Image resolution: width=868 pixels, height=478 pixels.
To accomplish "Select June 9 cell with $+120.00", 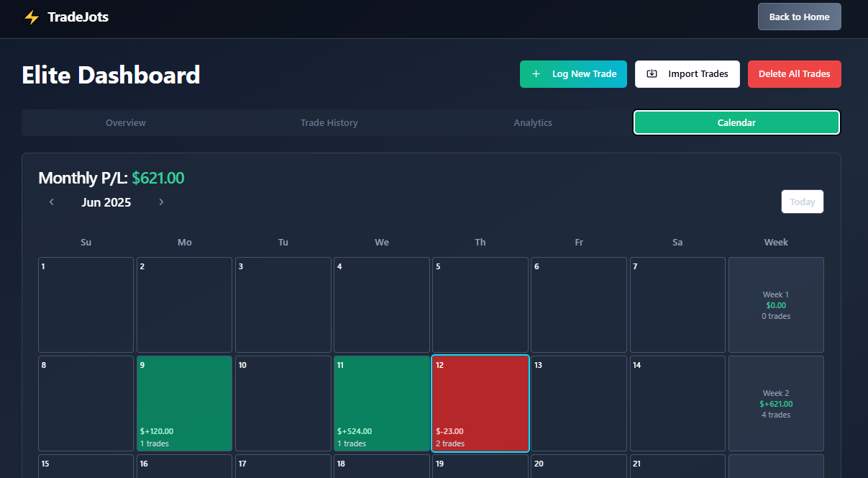I will [x=184, y=403].
